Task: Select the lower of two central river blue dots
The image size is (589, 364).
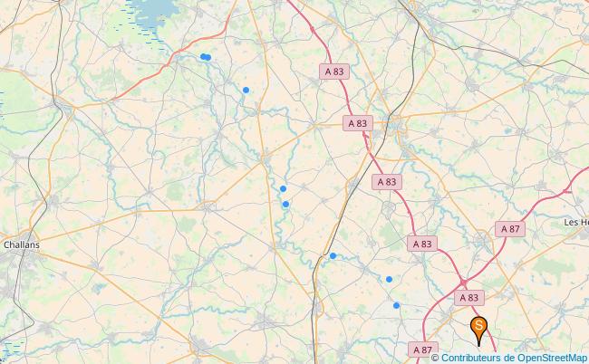Action: point(285,204)
